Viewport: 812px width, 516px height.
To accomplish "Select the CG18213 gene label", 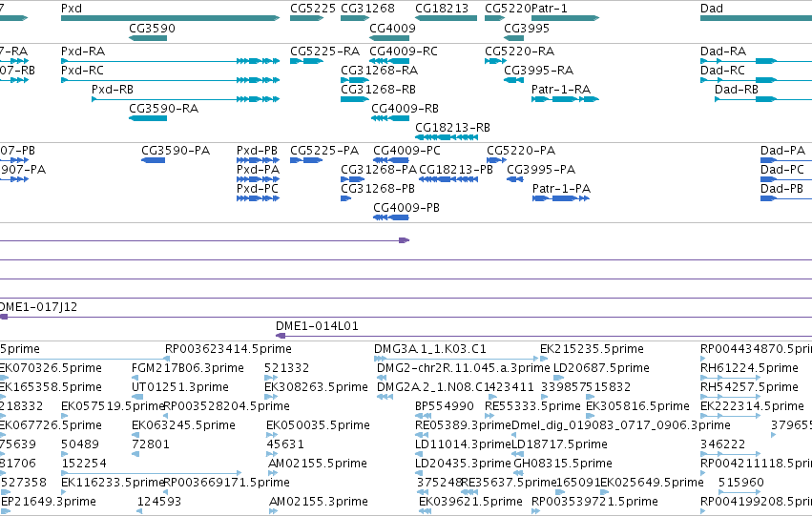I will (x=442, y=9).
